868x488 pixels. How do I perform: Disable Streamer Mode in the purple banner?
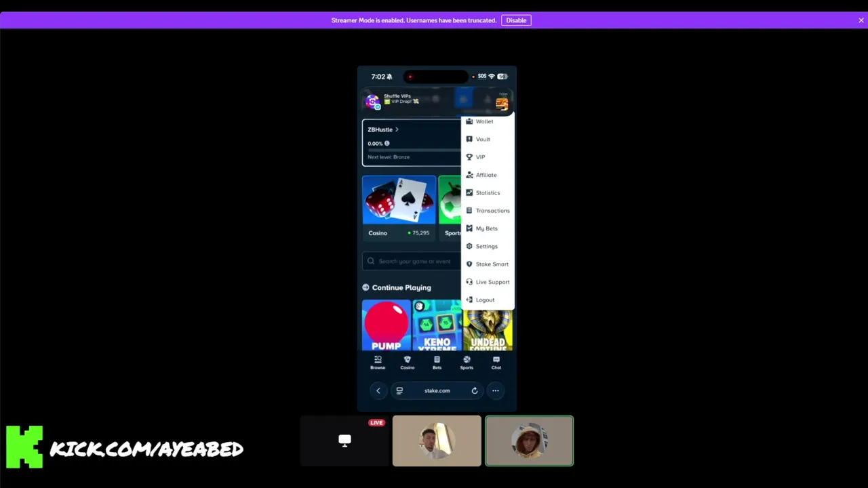(x=516, y=20)
